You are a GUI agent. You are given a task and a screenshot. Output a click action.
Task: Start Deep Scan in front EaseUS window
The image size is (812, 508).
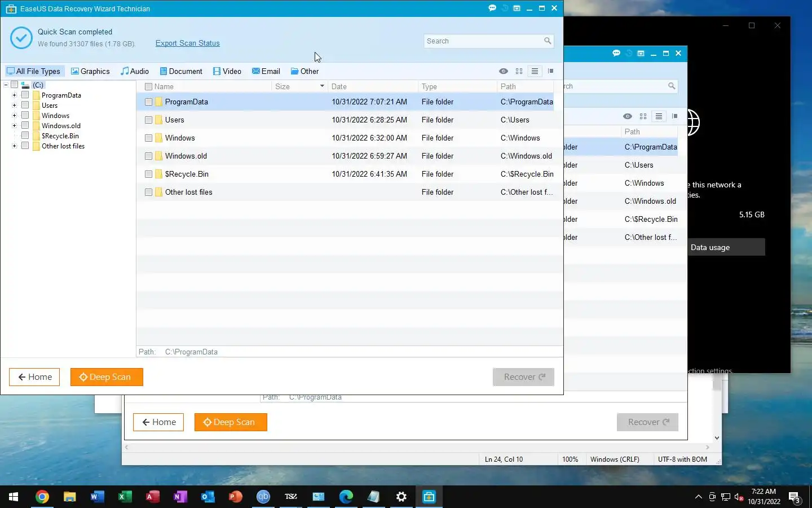pos(107,377)
